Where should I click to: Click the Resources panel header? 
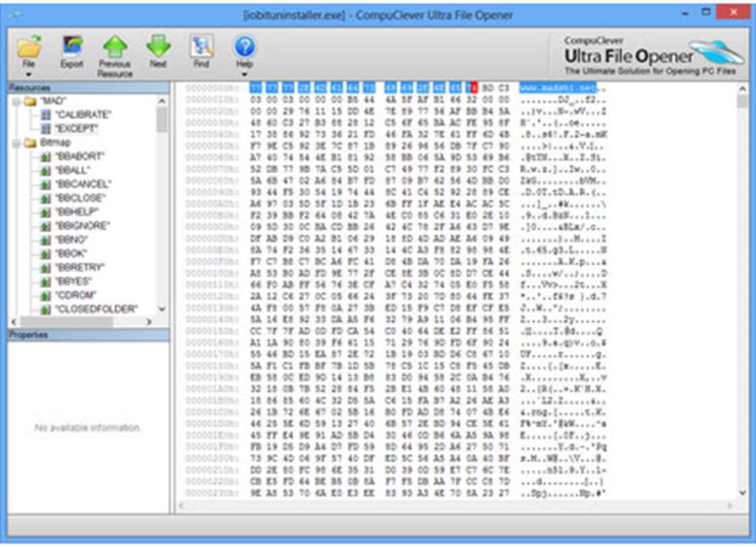coord(88,88)
